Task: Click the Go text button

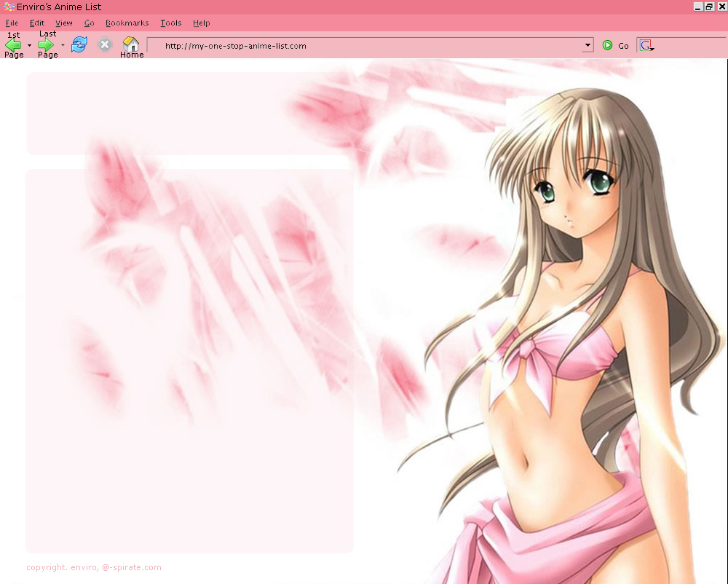Action: (x=623, y=46)
